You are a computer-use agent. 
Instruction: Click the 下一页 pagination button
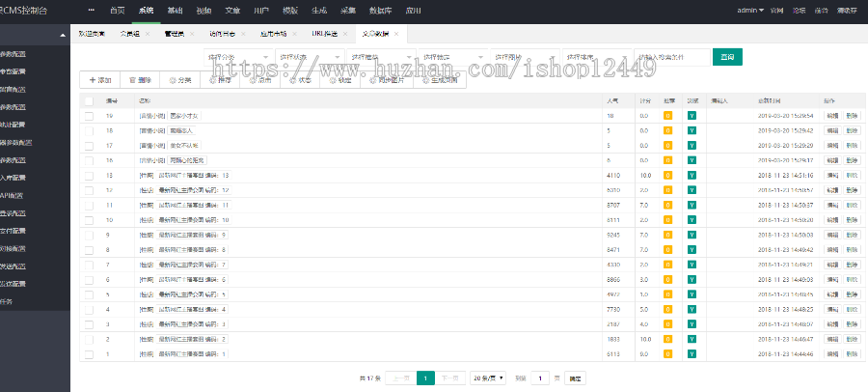tap(450, 378)
